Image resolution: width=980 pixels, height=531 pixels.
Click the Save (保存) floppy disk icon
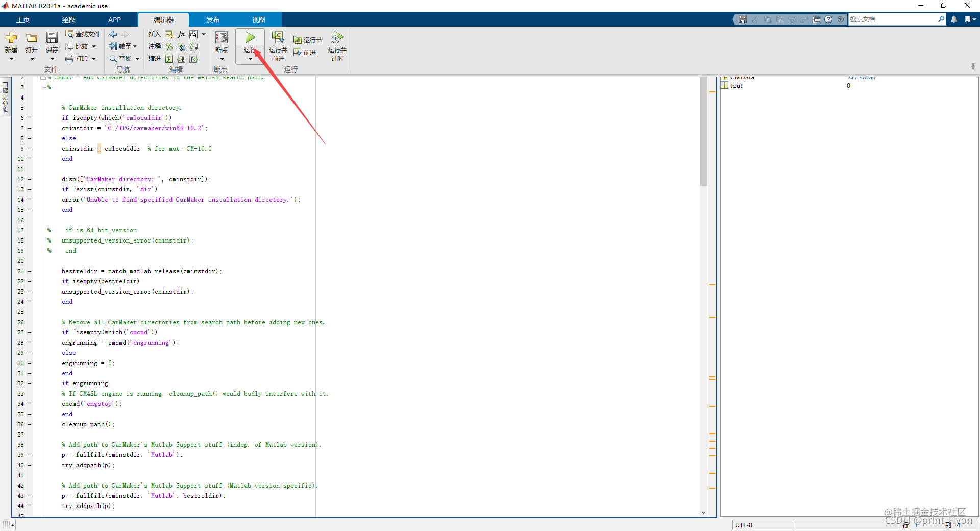tap(52, 37)
